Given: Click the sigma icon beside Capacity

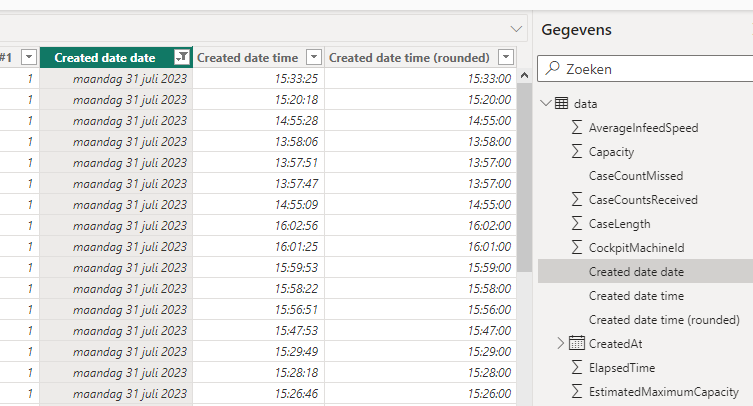Looking at the screenshot, I should [x=577, y=151].
